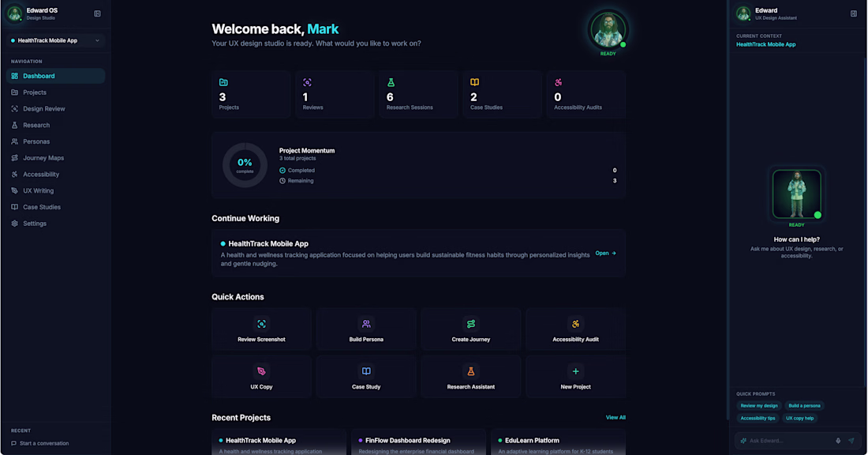Click the Case Studies book icon stat

click(x=474, y=82)
